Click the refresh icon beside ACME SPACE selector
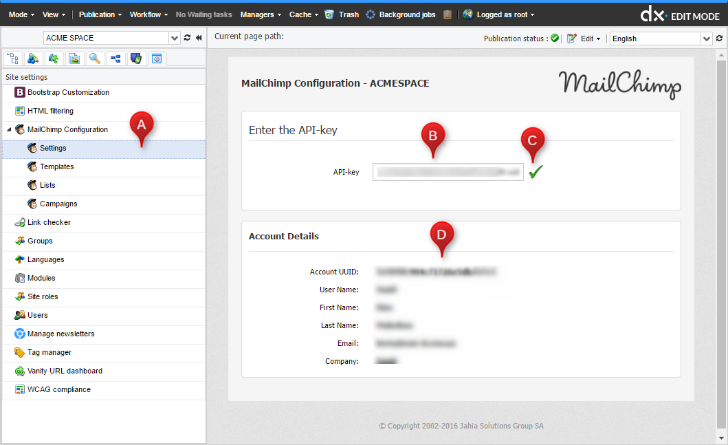The height and width of the screenshot is (445, 728). click(186, 38)
